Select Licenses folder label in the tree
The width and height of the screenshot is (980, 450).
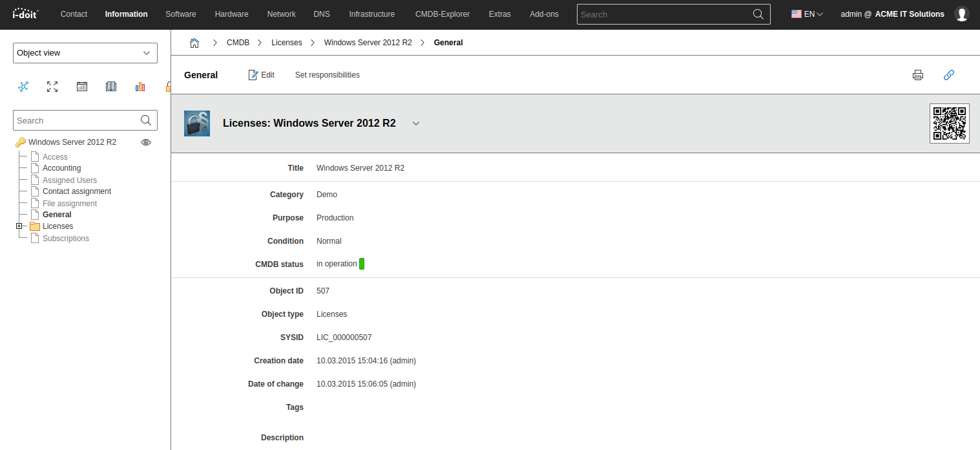tap(57, 226)
